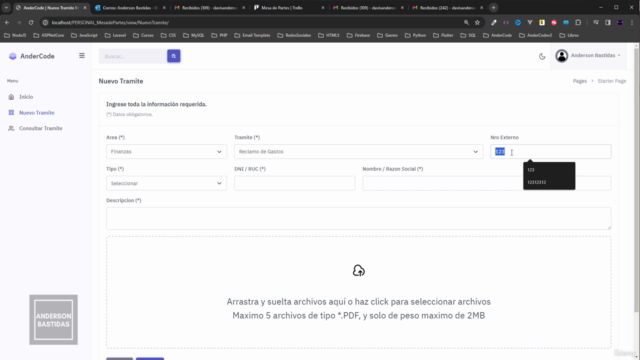Open Consultar Tramite in sidebar menu
Viewport: 640px width, 360px height.
(x=41, y=128)
